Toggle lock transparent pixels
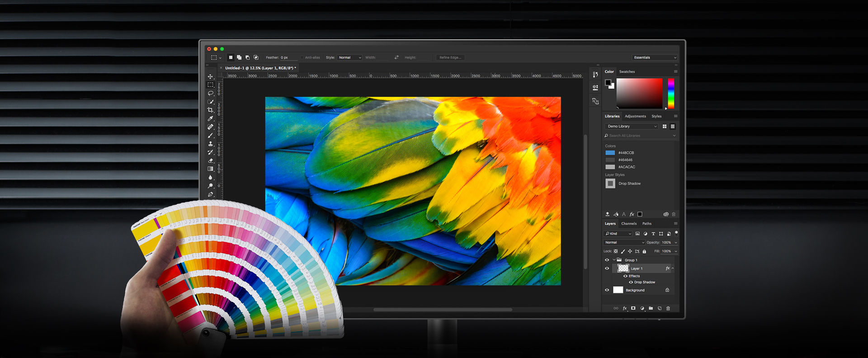Screen dimensions: 868x358 point(616,251)
